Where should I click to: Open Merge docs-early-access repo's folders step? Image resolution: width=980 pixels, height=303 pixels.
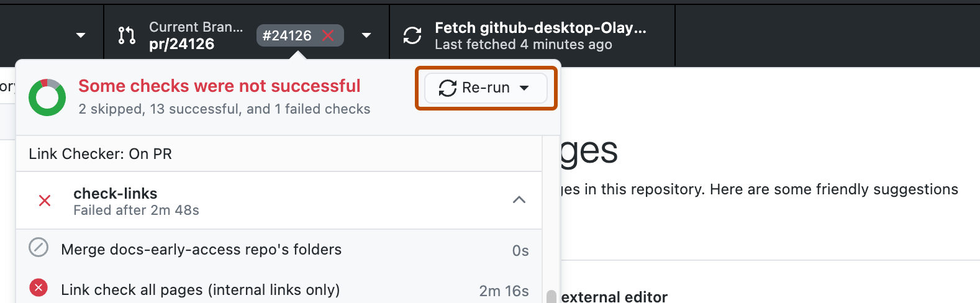279,250
